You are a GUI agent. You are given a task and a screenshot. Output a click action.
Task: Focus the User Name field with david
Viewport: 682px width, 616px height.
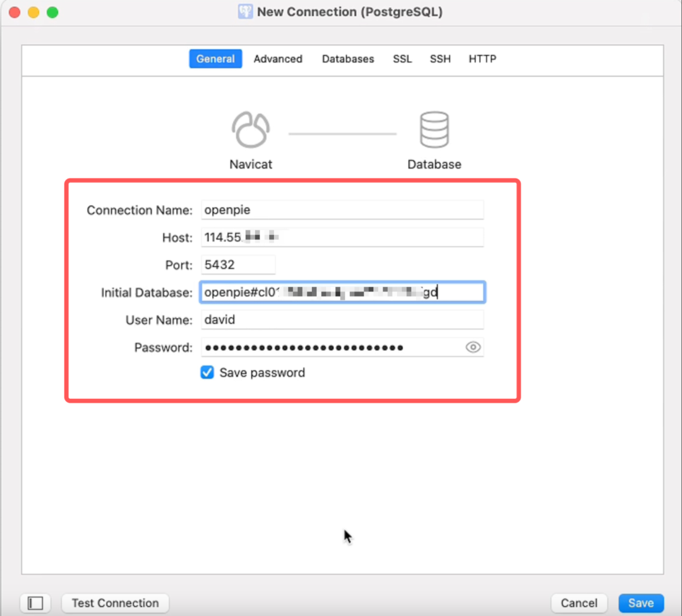(x=342, y=319)
